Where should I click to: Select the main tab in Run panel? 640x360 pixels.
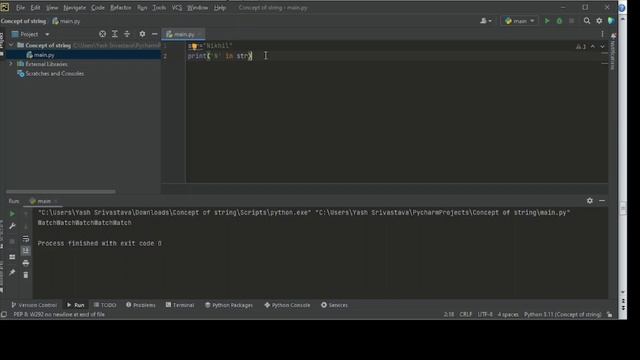point(44,201)
